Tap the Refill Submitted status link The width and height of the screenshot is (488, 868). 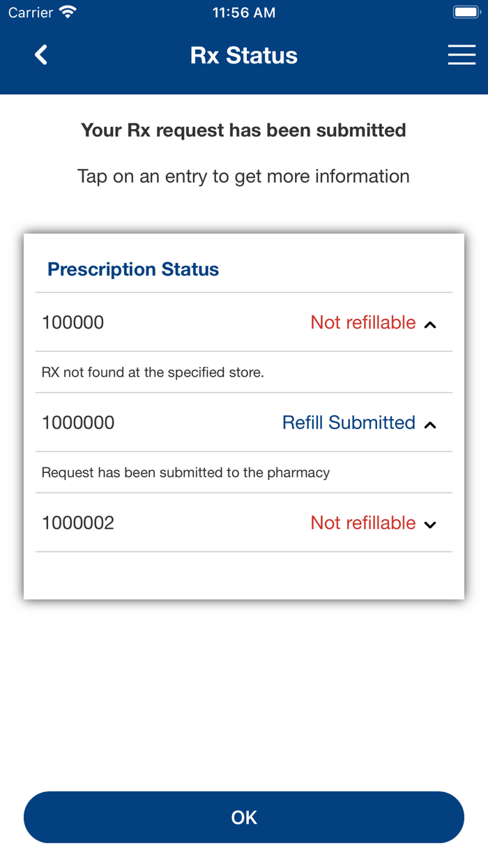point(349,423)
